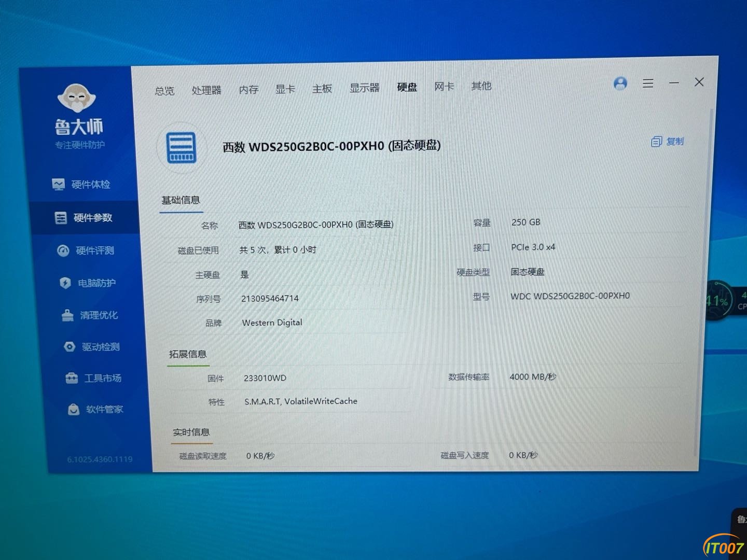Switch to the 处理器 processor tab
This screenshot has width=747, height=560.
click(206, 90)
